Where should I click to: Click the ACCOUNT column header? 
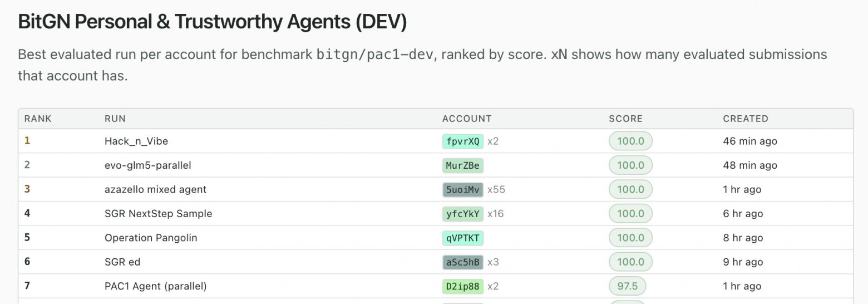pos(467,119)
